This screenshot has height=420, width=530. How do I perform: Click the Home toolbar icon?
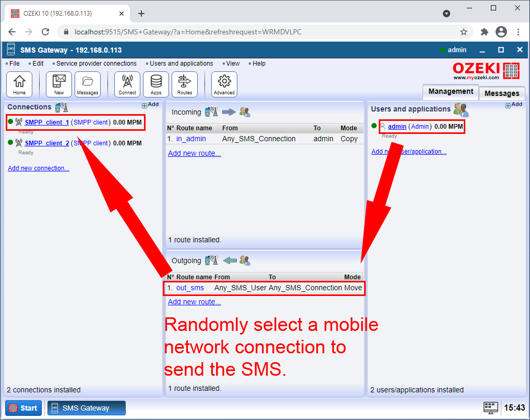click(x=19, y=84)
